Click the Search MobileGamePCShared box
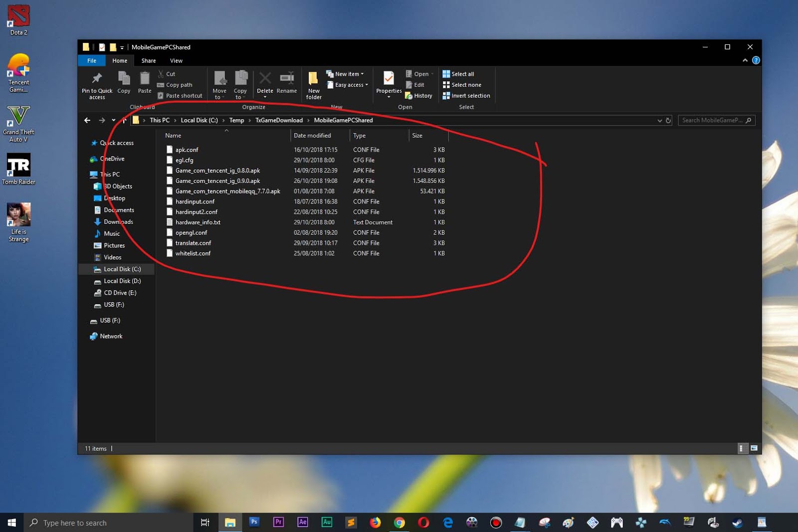Viewport: 798px width, 532px height. [716, 120]
